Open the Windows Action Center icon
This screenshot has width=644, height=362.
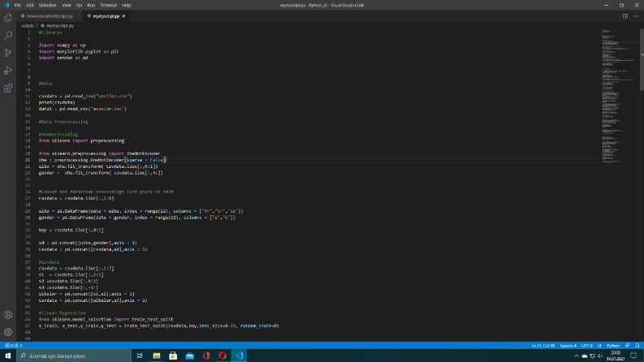click(x=633, y=356)
